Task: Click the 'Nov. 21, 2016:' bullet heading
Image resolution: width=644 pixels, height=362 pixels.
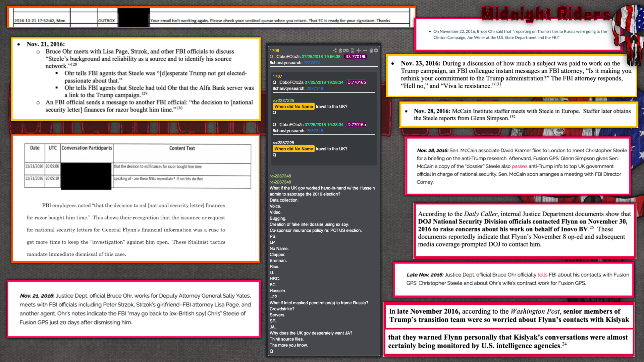Action: coord(46,44)
